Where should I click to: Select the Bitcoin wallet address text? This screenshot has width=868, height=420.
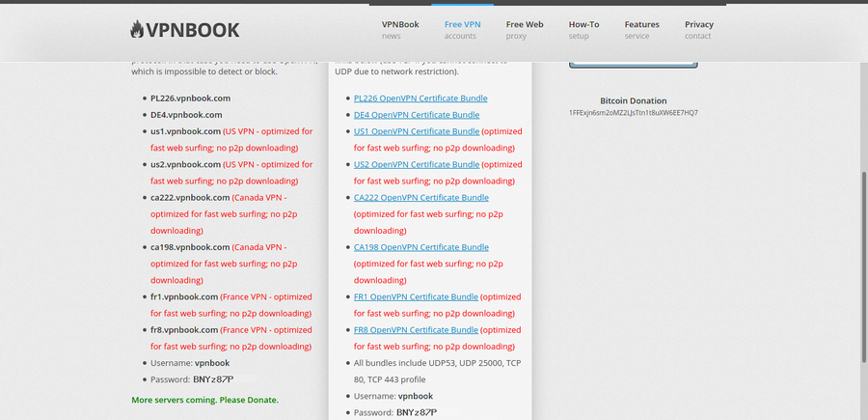coord(634,112)
